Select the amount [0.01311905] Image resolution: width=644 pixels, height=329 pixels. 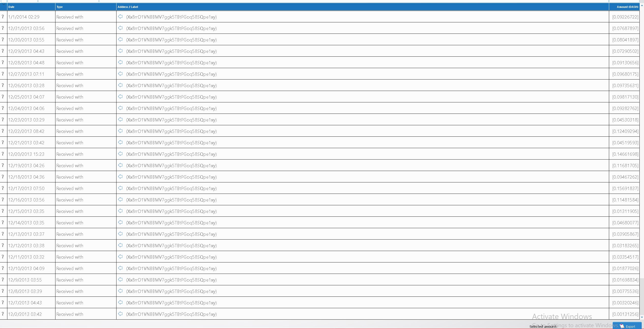[625, 211]
